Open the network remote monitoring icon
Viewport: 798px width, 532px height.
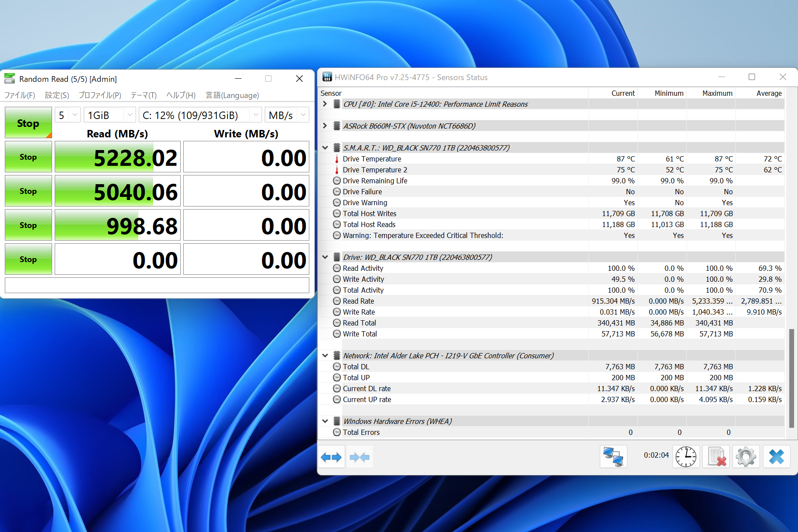tap(613, 457)
